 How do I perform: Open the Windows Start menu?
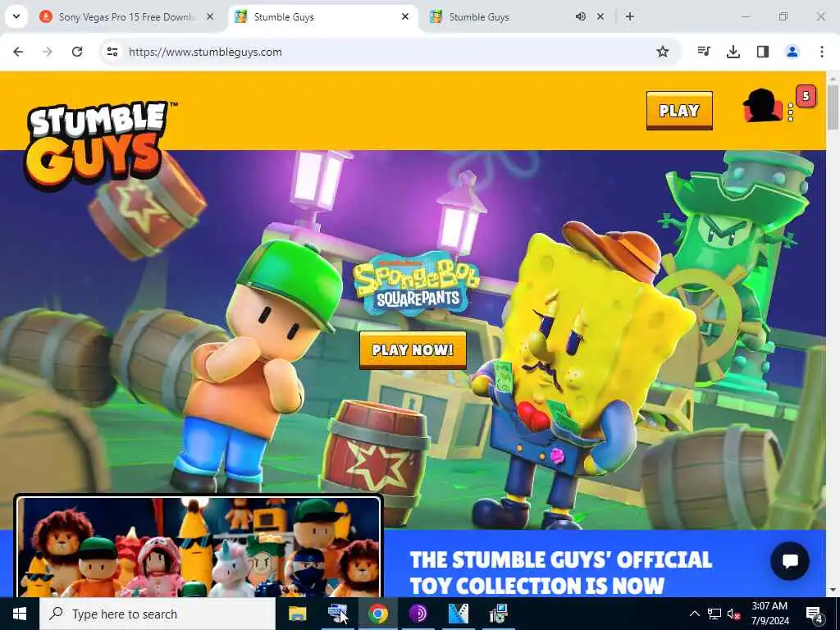[x=20, y=614]
